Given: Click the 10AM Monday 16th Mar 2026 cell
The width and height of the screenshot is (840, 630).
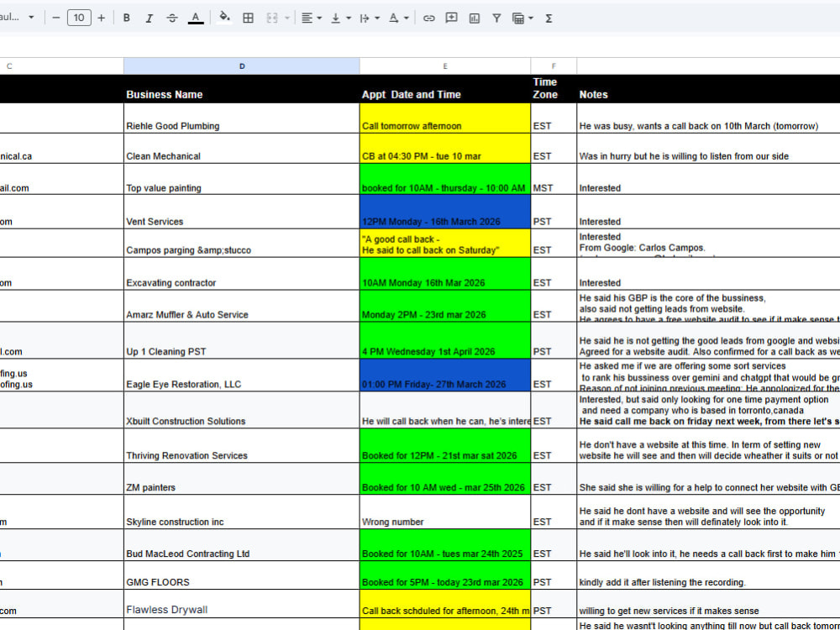Looking at the screenshot, I should coord(445,274).
